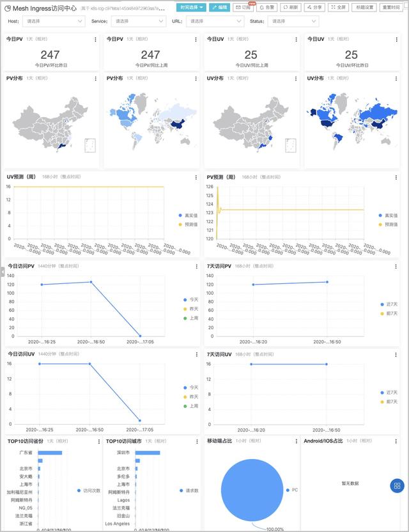The height and width of the screenshot is (532, 409).
Task: Open the Host filter dropdown
Action: click(x=54, y=21)
